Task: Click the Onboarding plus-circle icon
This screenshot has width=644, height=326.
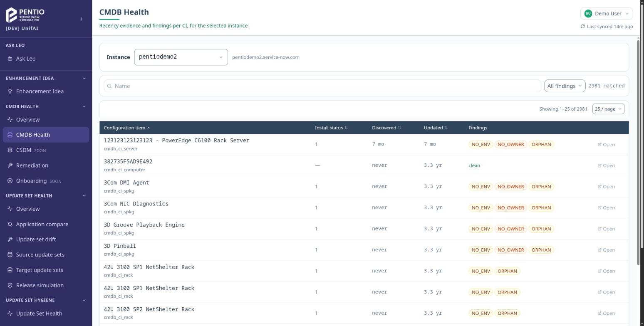Action: [x=10, y=181]
